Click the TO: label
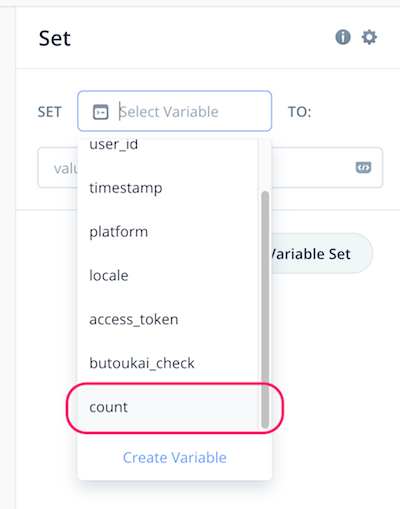 [299, 112]
